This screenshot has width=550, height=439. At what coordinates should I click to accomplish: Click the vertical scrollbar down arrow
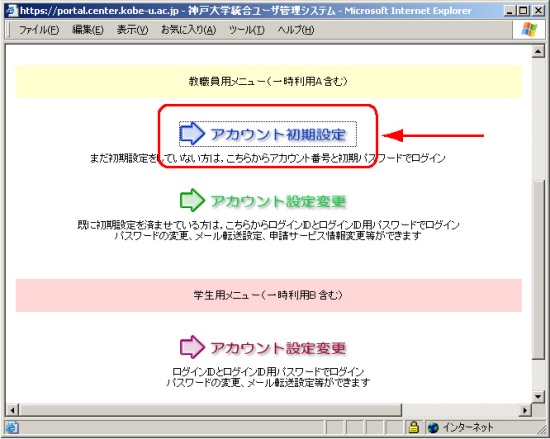[538, 397]
